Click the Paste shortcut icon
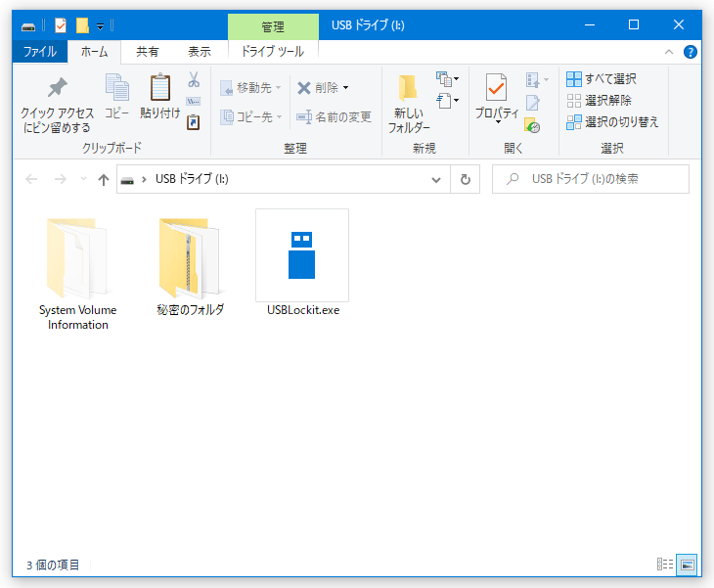 pyautogui.click(x=194, y=121)
